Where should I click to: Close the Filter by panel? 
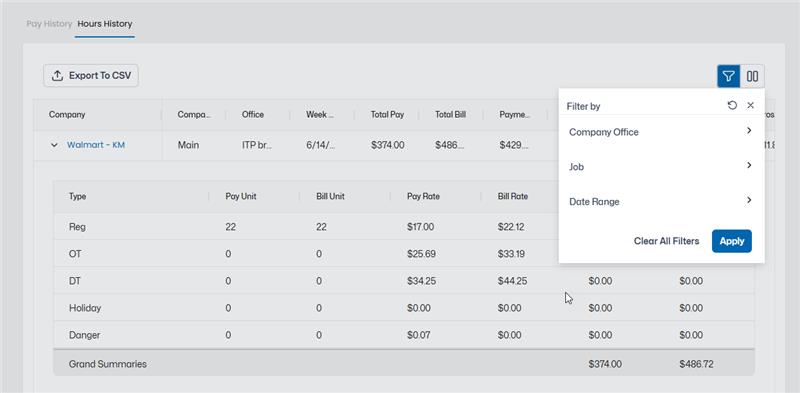click(750, 105)
